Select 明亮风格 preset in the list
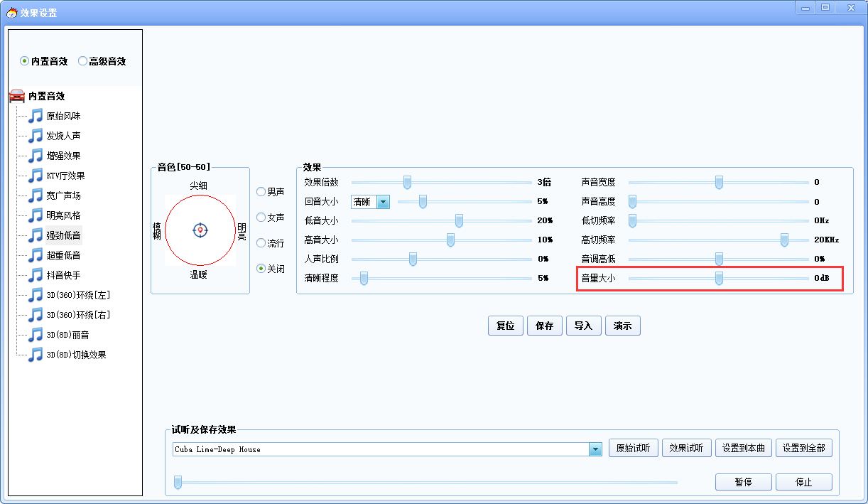 point(63,215)
